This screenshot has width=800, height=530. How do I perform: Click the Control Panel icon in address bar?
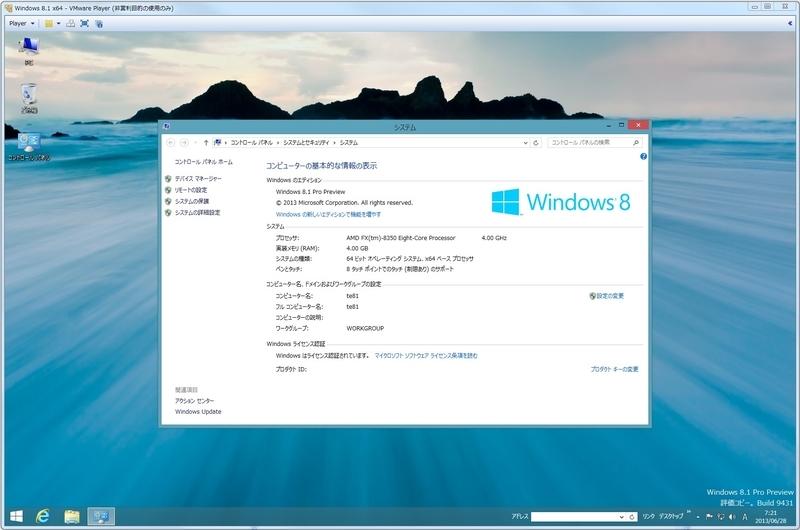pyautogui.click(x=217, y=142)
